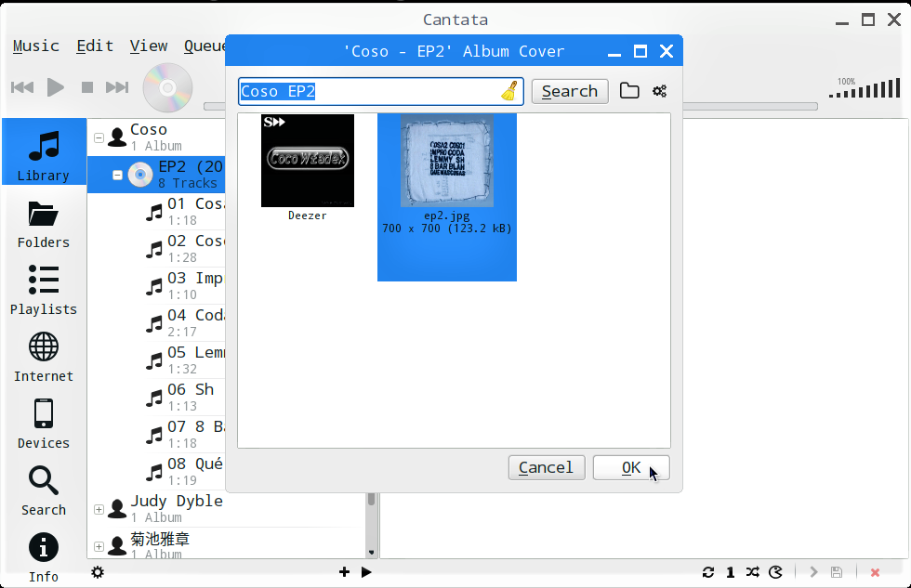
Task: Open the Search sidebar view
Action: pos(44,491)
